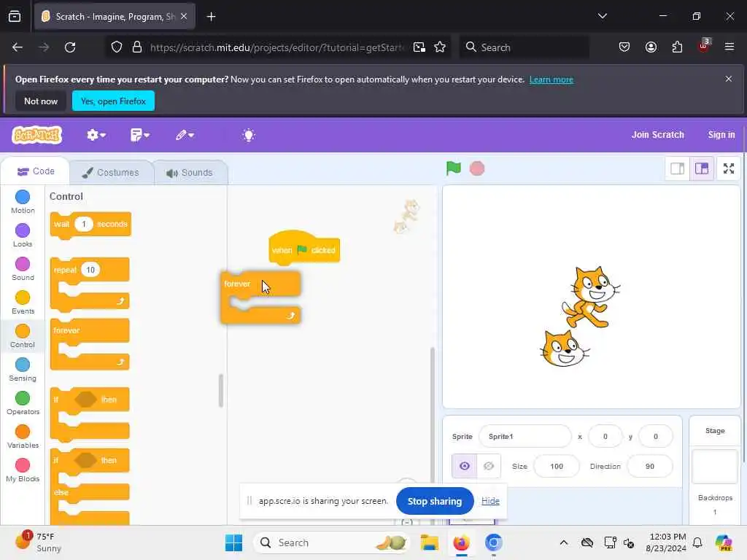Show hidden system tray icons
The image size is (747, 560).
pos(564,542)
